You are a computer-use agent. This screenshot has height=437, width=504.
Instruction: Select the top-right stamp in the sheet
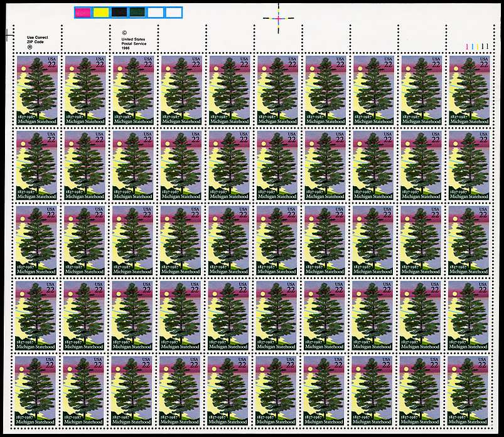pos(469,89)
